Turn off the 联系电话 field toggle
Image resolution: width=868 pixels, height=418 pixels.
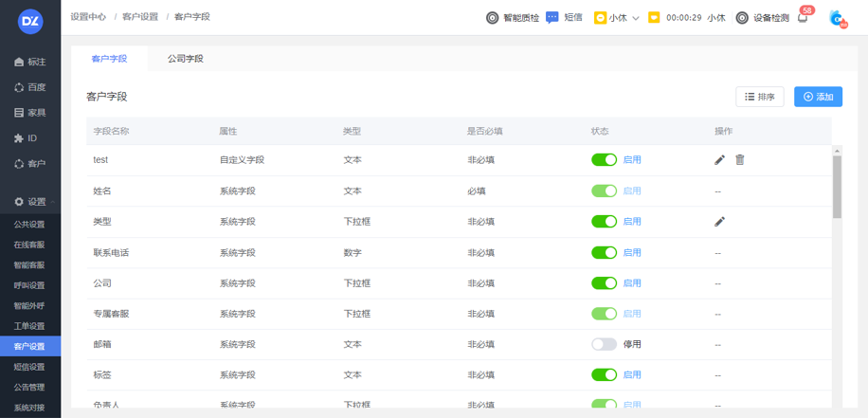coord(604,253)
